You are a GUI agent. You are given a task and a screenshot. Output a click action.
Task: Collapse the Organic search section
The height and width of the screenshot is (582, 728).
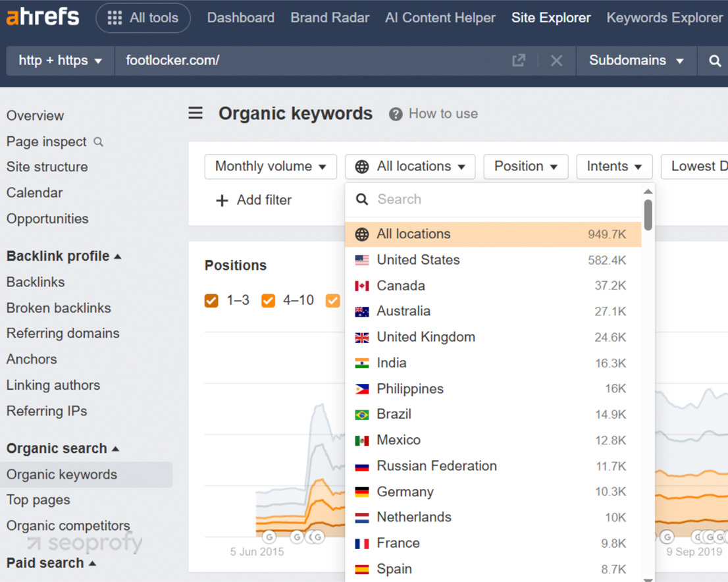(x=63, y=448)
